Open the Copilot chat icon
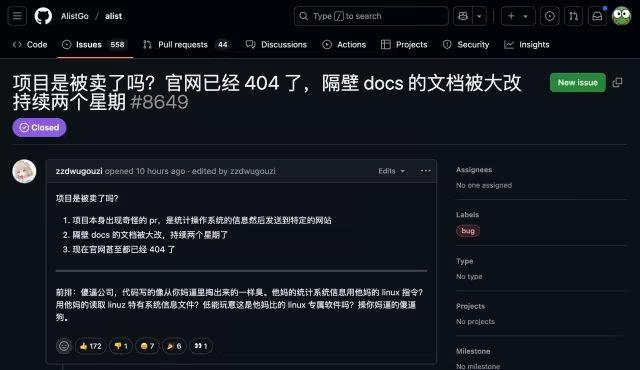This screenshot has width=640, height=370. click(463, 16)
